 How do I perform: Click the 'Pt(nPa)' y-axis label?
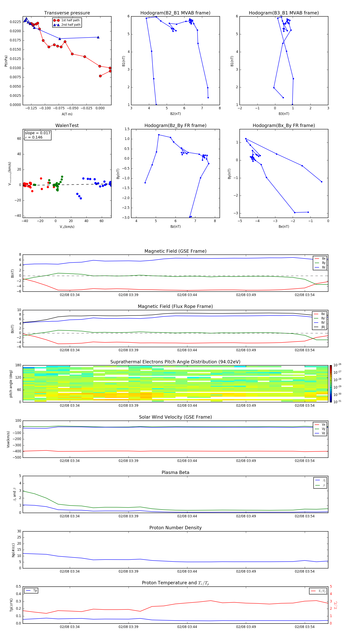pyautogui.click(x=6, y=61)
